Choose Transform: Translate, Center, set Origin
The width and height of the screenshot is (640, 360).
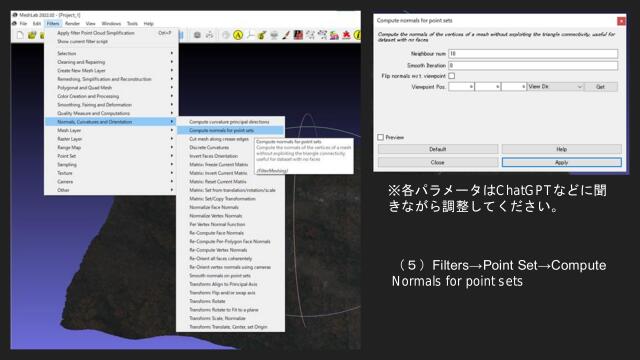tap(230, 327)
